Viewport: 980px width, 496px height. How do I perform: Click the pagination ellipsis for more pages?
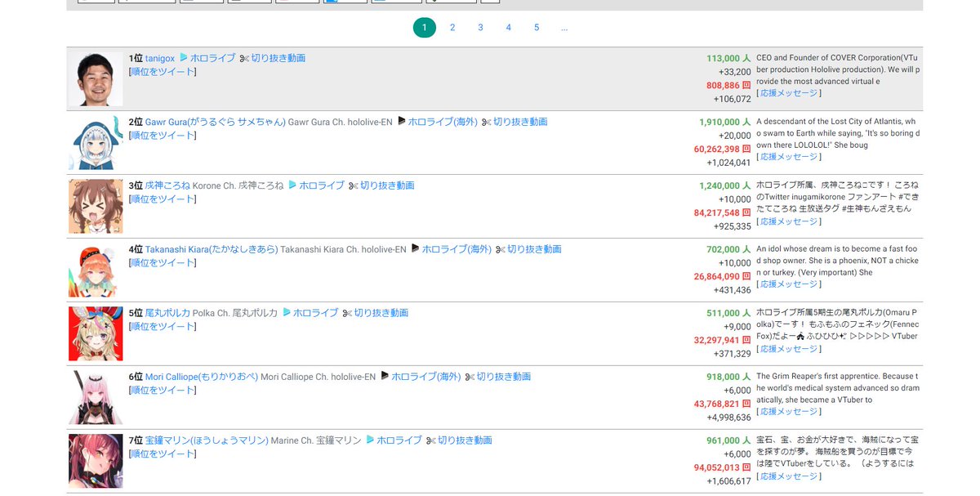coord(564,27)
